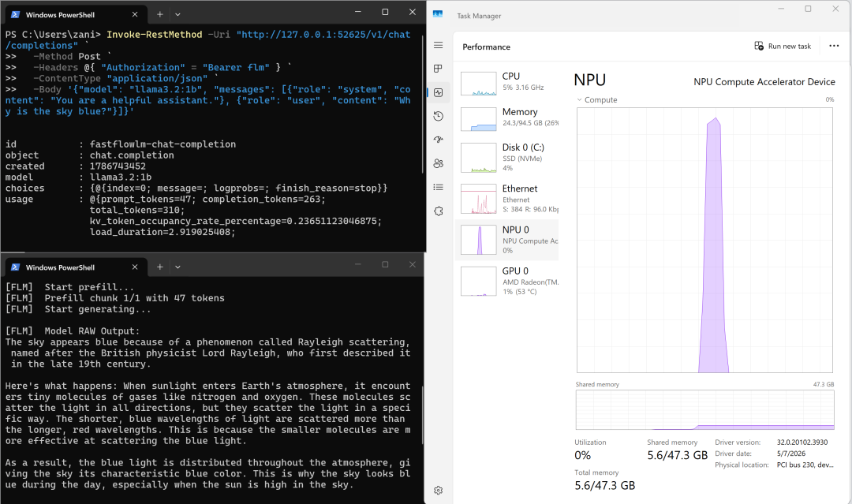Image resolution: width=852 pixels, height=504 pixels.
Task: Select Performance page icon in Task Manager sidebar
Action: 439,92
